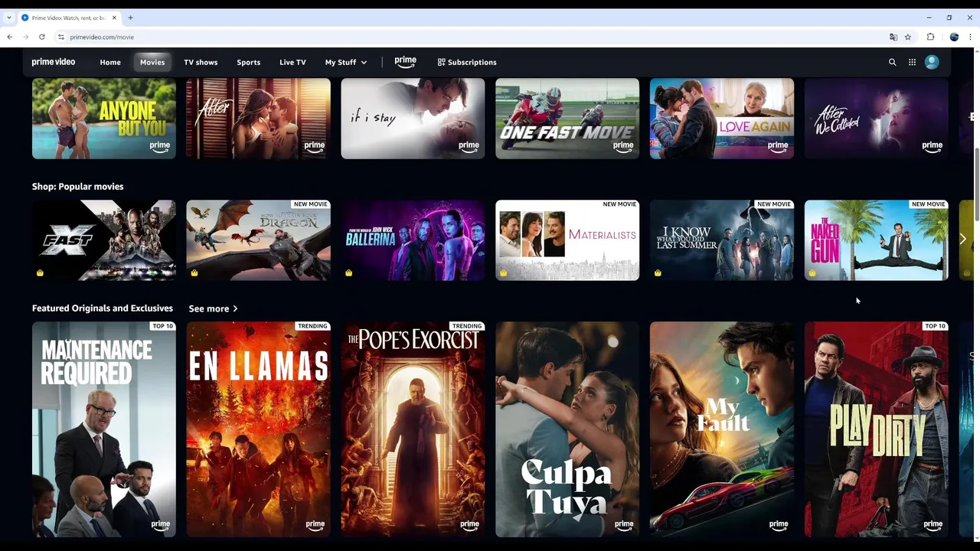Click the Prime smile logo in navigation
The image size is (980, 551).
click(x=406, y=61)
